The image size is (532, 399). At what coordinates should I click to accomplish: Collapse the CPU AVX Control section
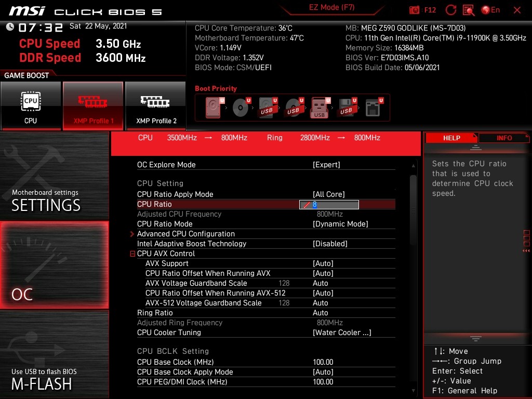point(133,254)
